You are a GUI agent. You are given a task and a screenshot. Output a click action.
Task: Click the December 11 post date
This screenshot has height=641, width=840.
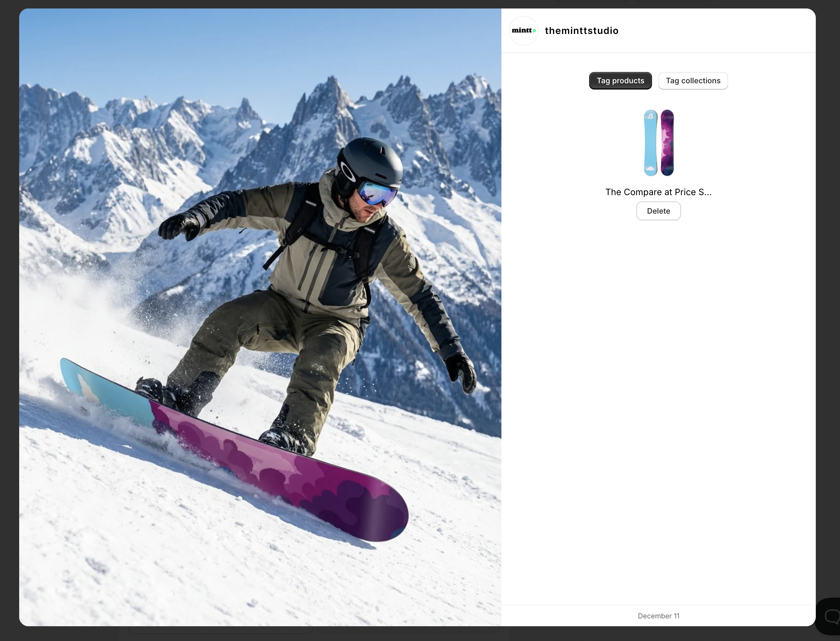(658, 616)
